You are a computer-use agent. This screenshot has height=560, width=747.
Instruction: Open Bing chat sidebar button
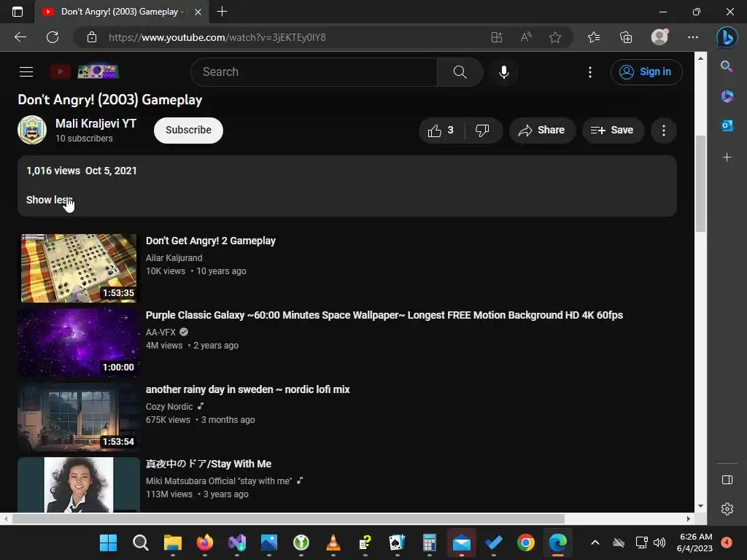click(x=727, y=37)
